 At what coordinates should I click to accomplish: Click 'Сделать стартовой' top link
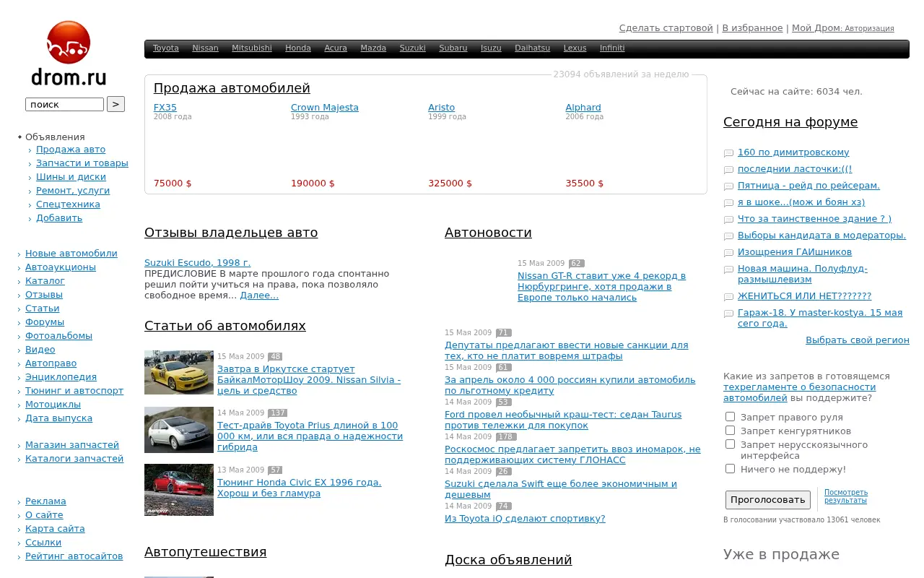click(666, 28)
